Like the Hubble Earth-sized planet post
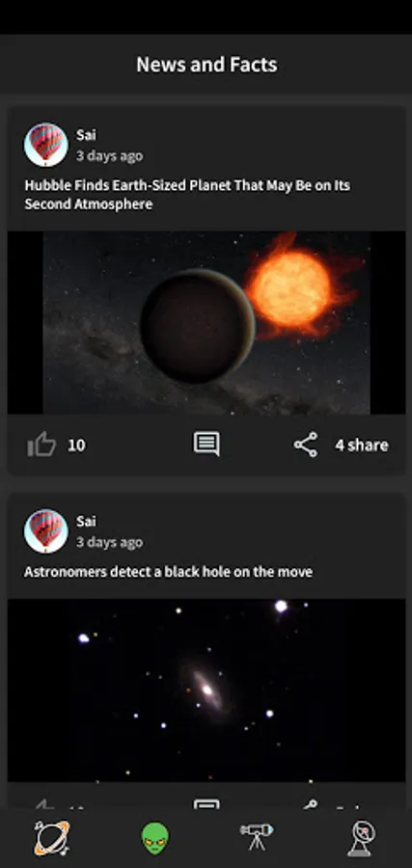This screenshot has height=868, width=412. (42, 445)
